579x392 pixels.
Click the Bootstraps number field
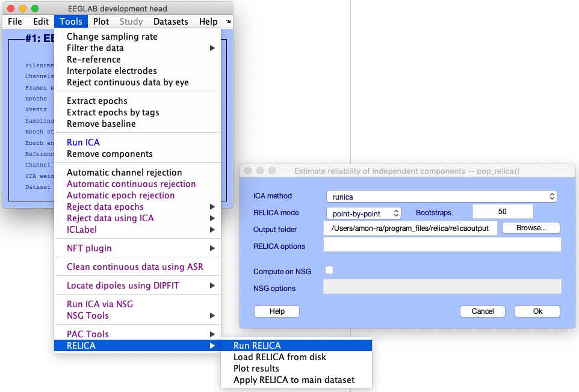(503, 212)
